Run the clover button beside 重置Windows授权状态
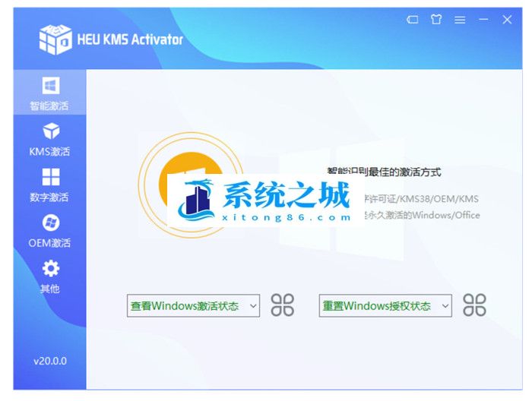 point(474,305)
